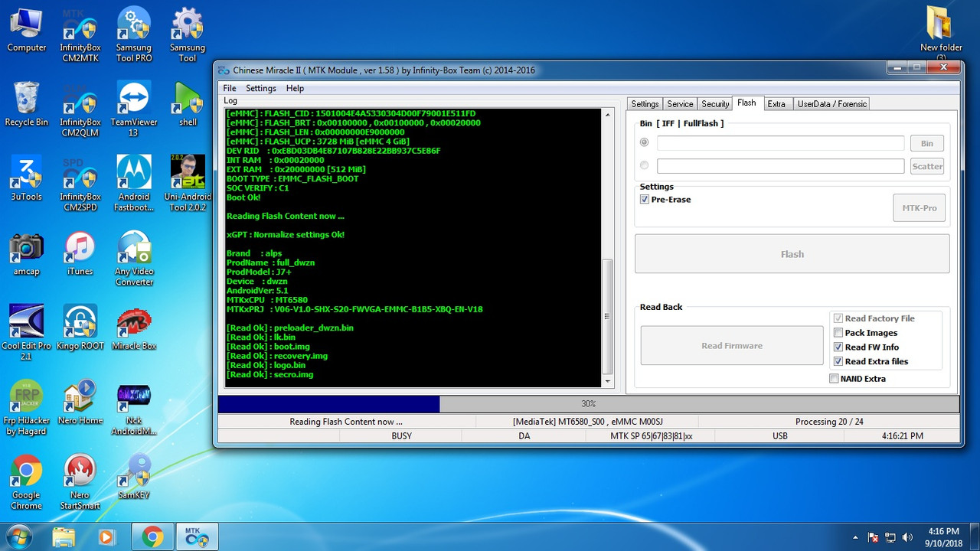Viewport: 980px width, 551px height.
Task: Open InfinityBox CM2SPD shortcut
Action: 80,184
